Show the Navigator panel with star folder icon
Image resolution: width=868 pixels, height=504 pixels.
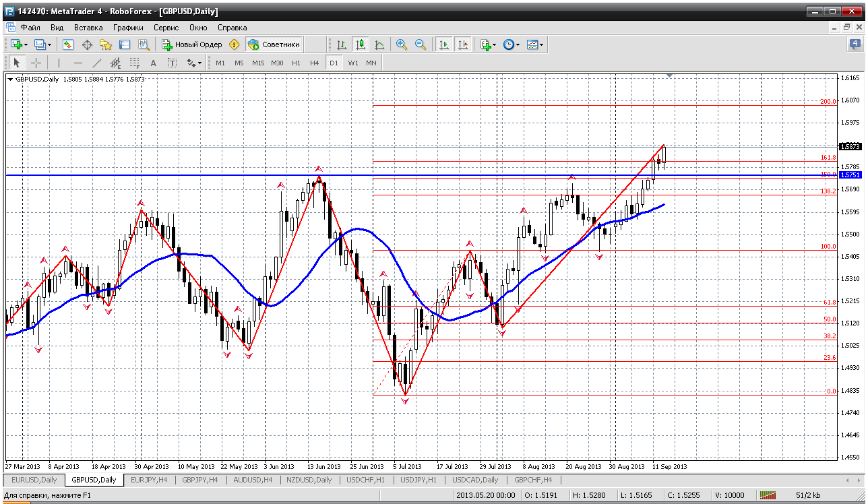click(106, 44)
